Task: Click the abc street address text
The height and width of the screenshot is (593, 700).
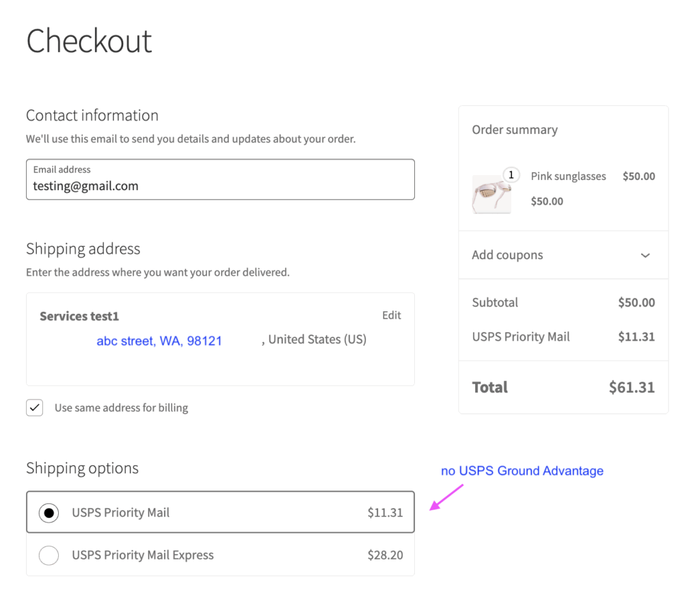Action: click(x=159, y=341)
